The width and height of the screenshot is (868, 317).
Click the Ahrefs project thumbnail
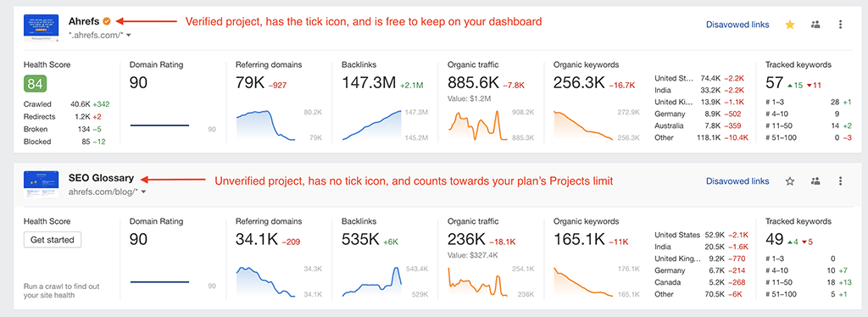42,27
